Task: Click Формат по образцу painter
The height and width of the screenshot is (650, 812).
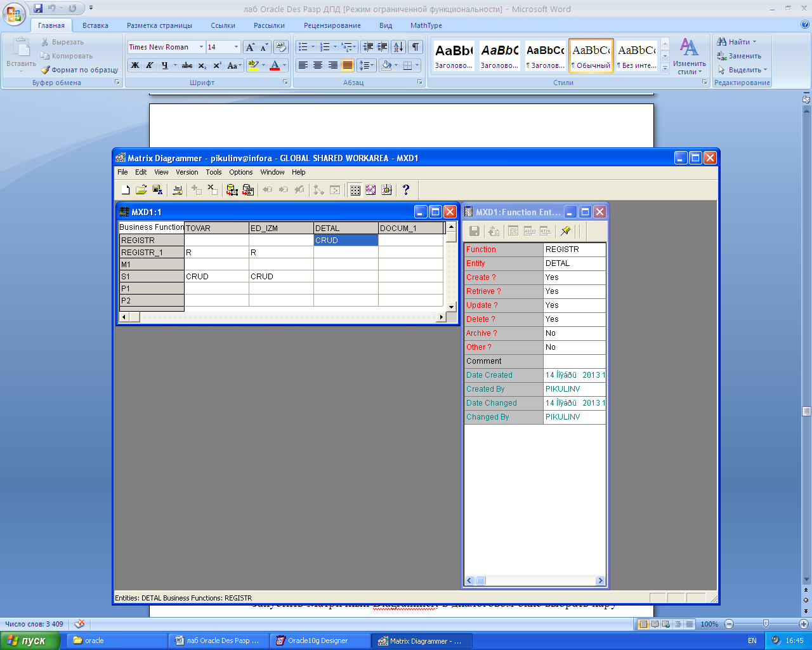Action: point(79,70)
